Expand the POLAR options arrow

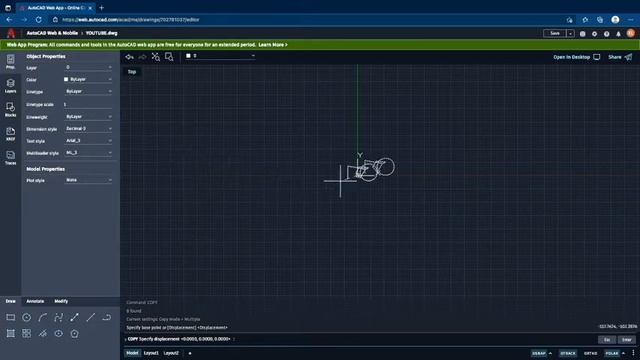(x=623, y=353)
